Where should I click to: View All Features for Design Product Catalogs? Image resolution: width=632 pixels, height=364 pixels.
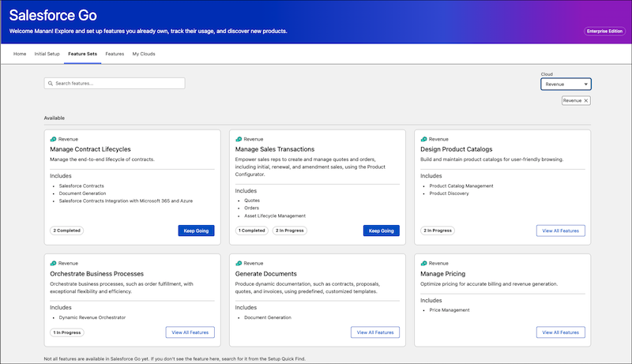coord(561,231)
